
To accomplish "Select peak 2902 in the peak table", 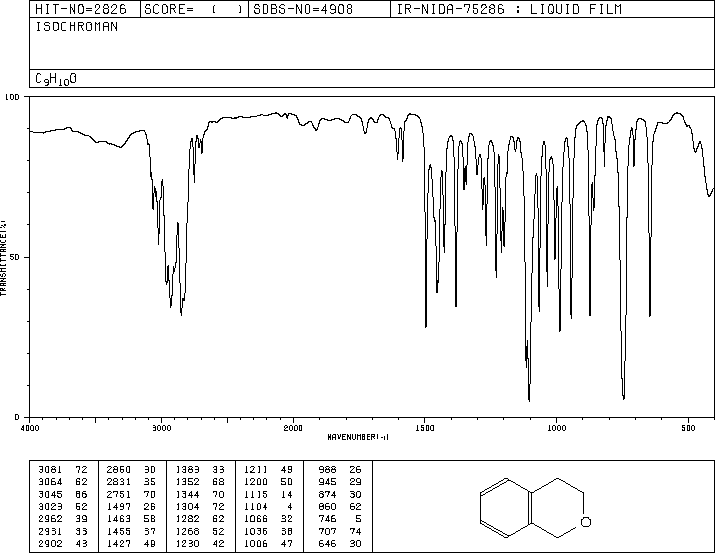I will [x=50, y=544].
